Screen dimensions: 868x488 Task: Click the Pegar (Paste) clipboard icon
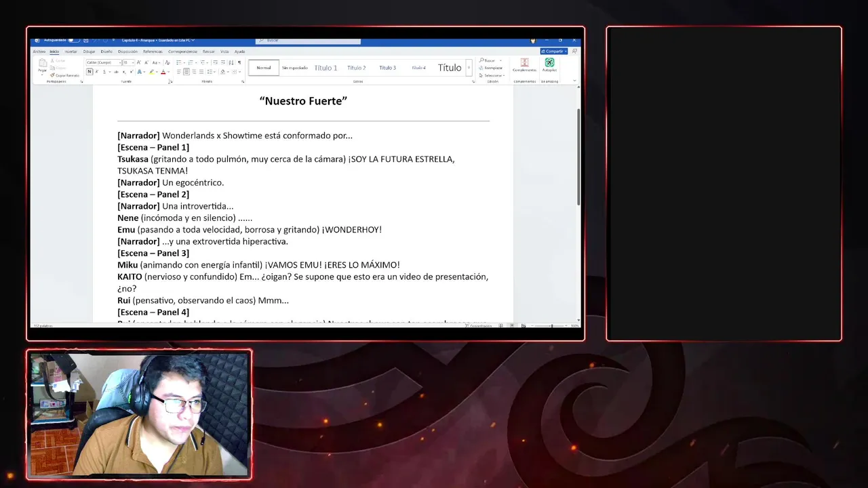point(43,62)
